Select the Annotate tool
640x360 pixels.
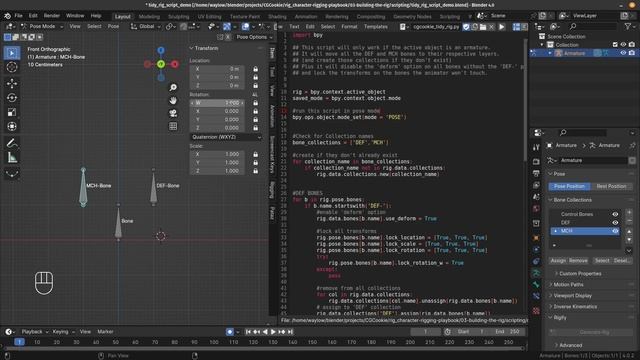coord(12,143)
